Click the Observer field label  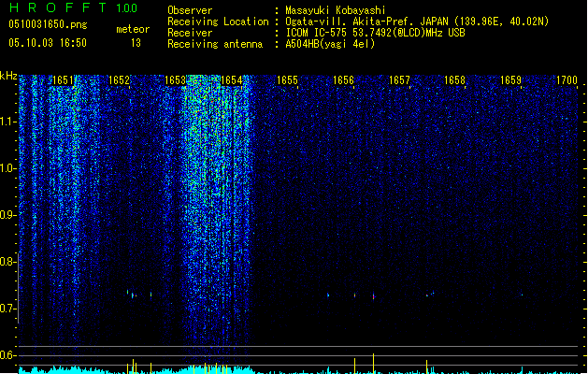[190, 10]
